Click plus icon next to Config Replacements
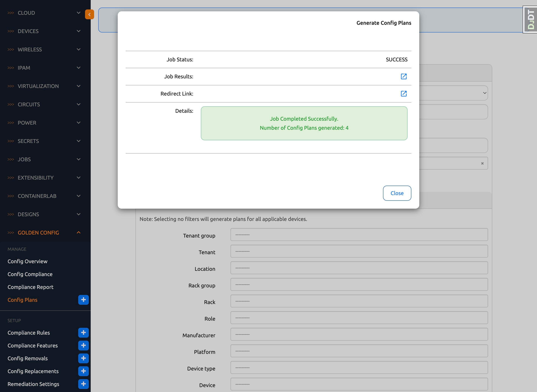This screenshot has width=537, height=392. [x=83, y=371]
